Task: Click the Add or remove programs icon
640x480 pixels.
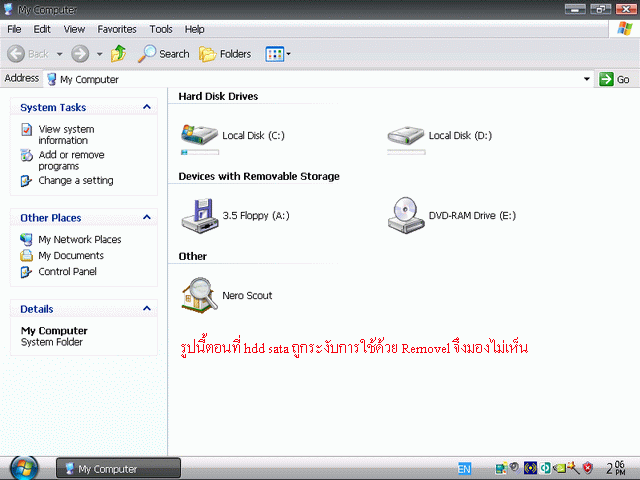Action: pos(27,155)
